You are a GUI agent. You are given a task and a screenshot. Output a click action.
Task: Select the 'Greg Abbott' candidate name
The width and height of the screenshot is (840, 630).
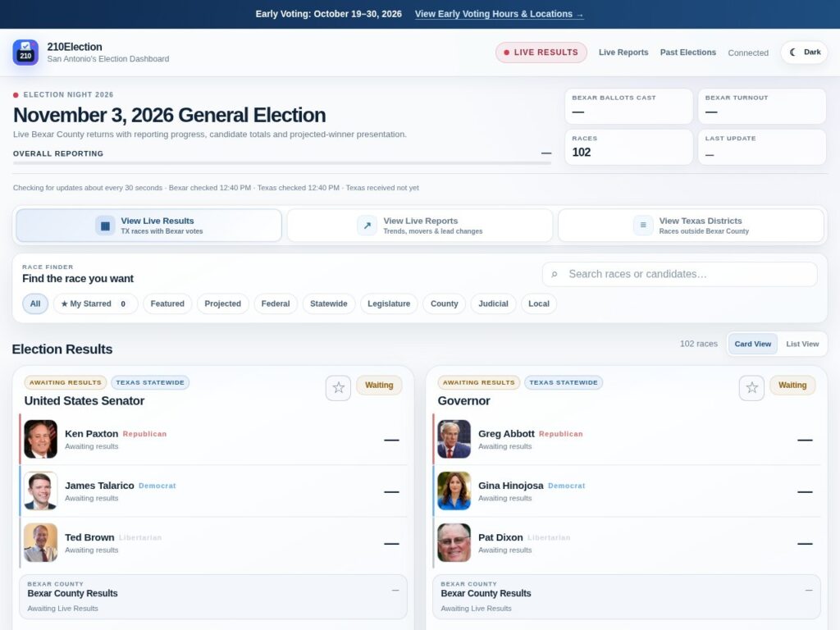(x=506, y=434)
